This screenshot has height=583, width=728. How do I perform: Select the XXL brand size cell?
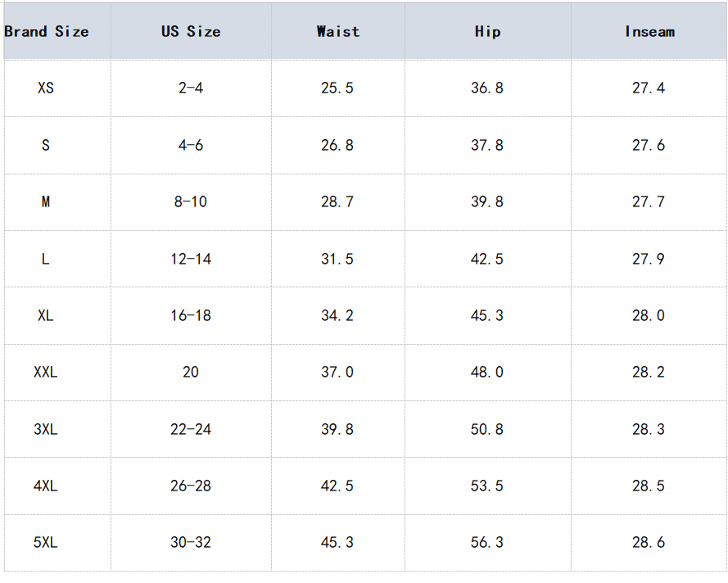(46, 372)
